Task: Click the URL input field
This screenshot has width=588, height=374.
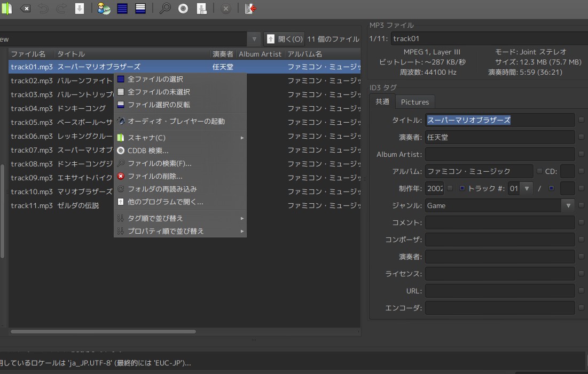Action: click(x=500, y=291)
